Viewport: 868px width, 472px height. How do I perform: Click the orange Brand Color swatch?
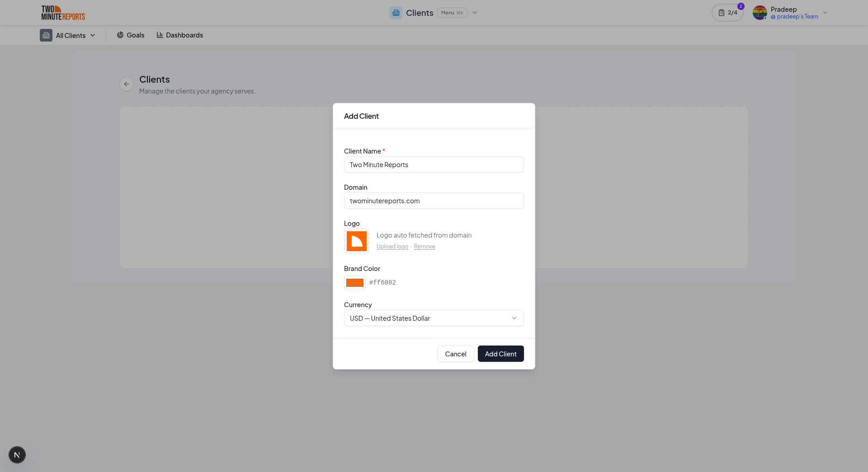point(354,282)
